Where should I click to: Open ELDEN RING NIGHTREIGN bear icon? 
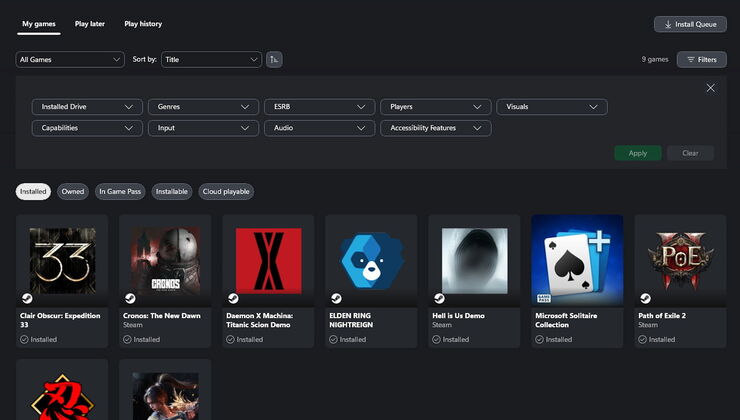tap(371, 261)
